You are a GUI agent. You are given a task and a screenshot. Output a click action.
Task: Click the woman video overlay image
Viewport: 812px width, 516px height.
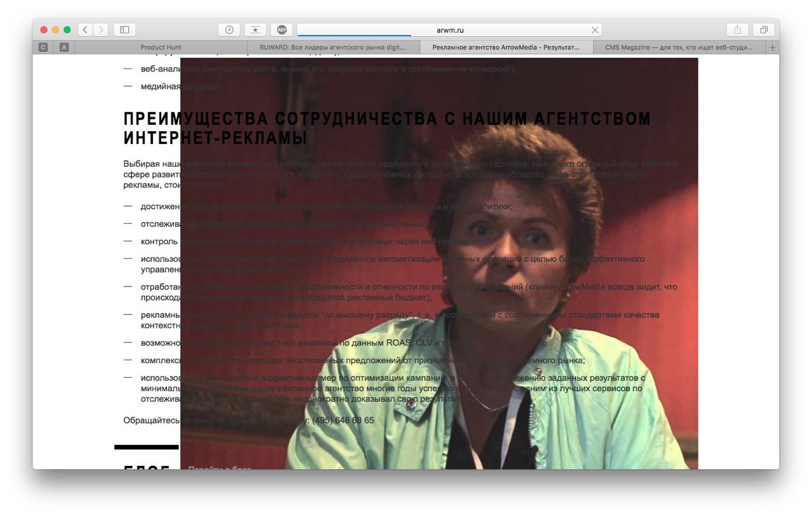point(439,263)
